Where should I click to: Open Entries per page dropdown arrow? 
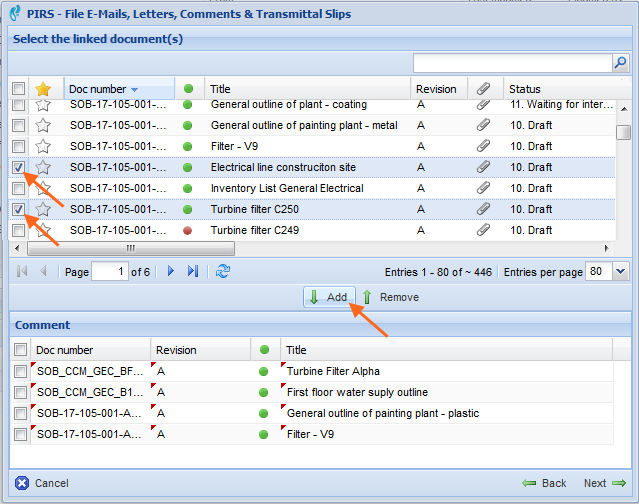(620, 271)
